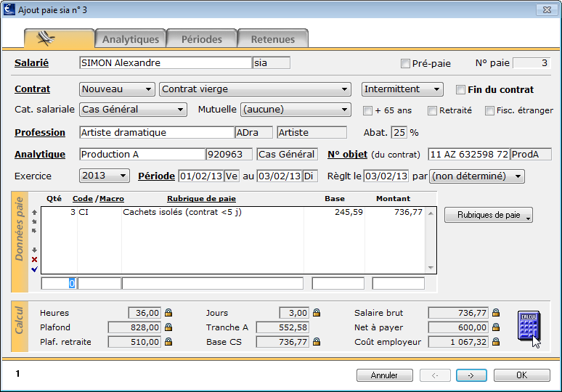Click the Rubrique de paie header link

coord(201,198)
